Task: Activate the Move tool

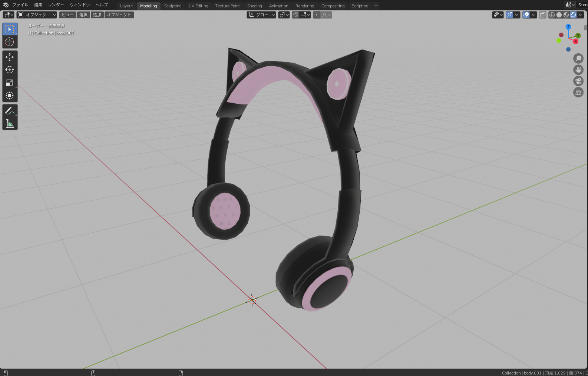Action: (10, 57)
